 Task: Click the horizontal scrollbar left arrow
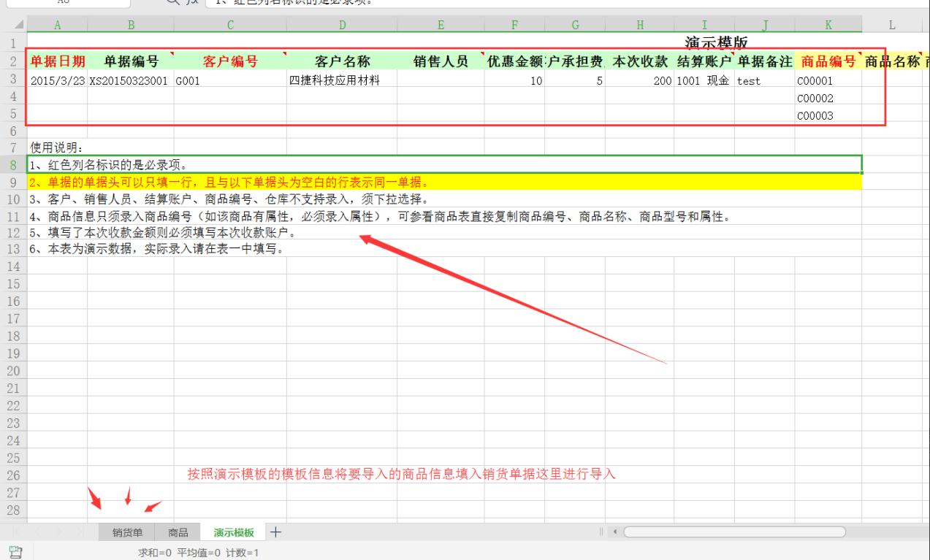point(613,532)
